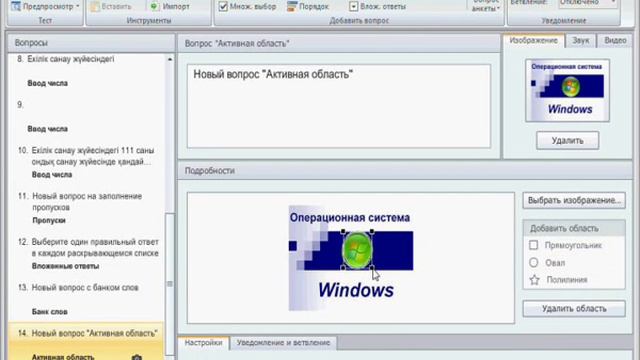Click the Удалить область button
640x360 pixels.
click(574, 309)
